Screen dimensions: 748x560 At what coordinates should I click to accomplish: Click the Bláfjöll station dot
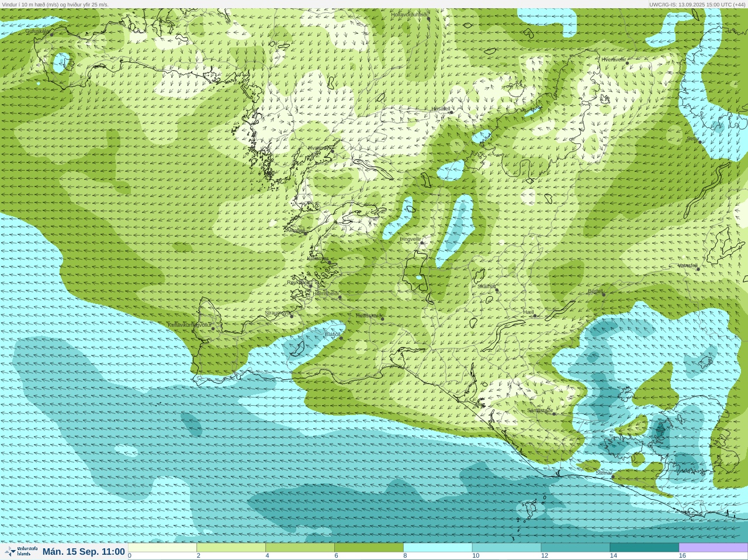[341, 337]
